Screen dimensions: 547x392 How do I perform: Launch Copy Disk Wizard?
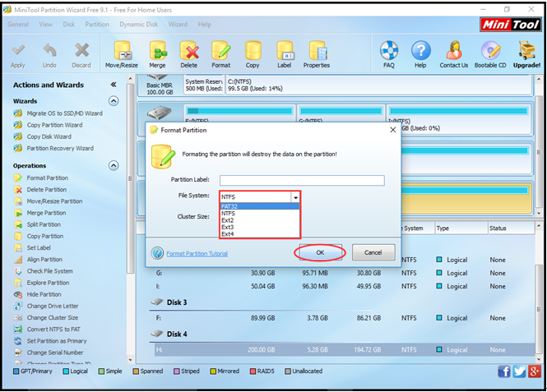49,136
